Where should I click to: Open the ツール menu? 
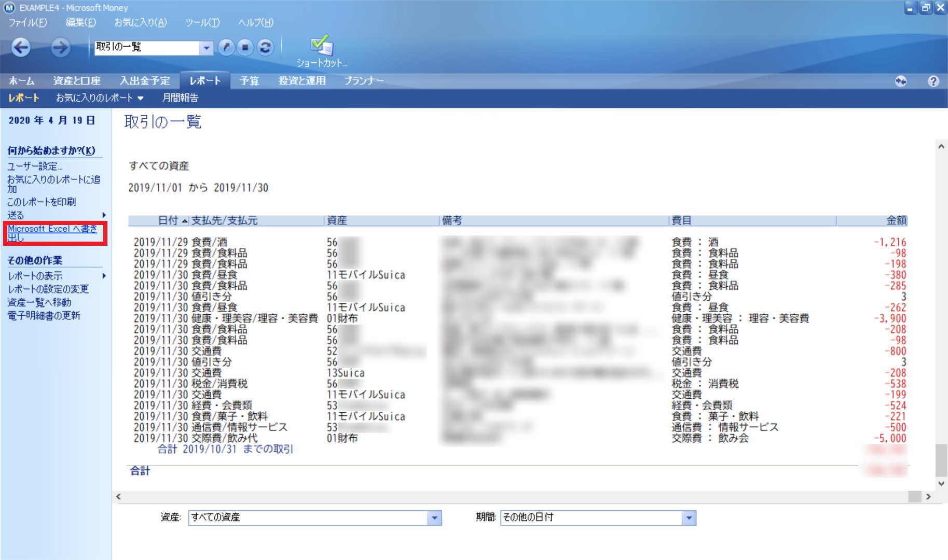coord(202,22)
